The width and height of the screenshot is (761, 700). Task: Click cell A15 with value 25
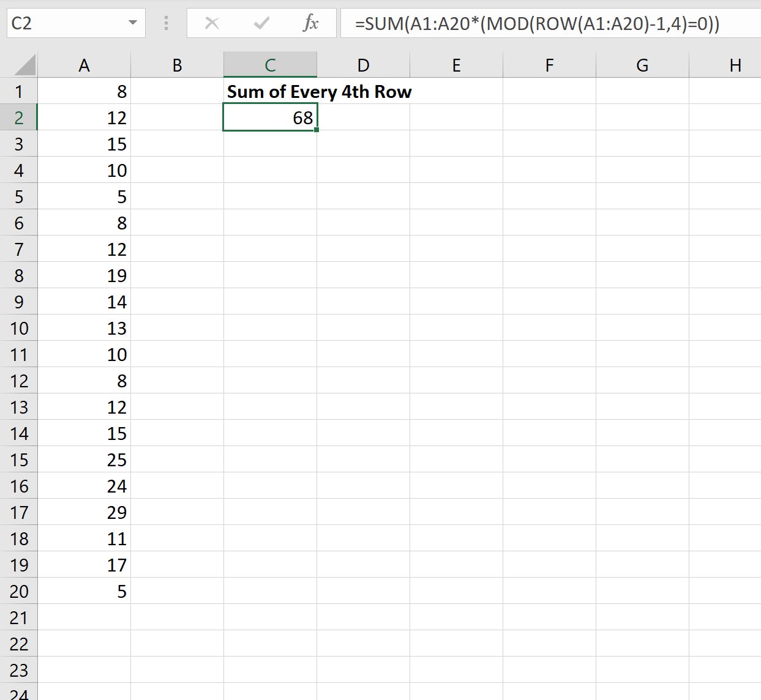(x=84, y=460)
